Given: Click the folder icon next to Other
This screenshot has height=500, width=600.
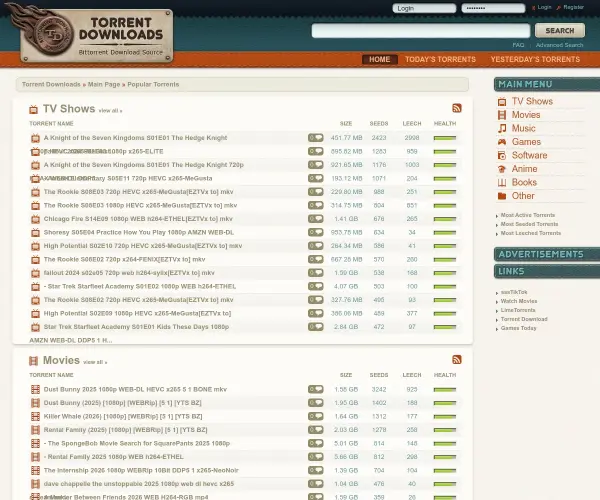Looking at the screenshot, I should (502, 196).
